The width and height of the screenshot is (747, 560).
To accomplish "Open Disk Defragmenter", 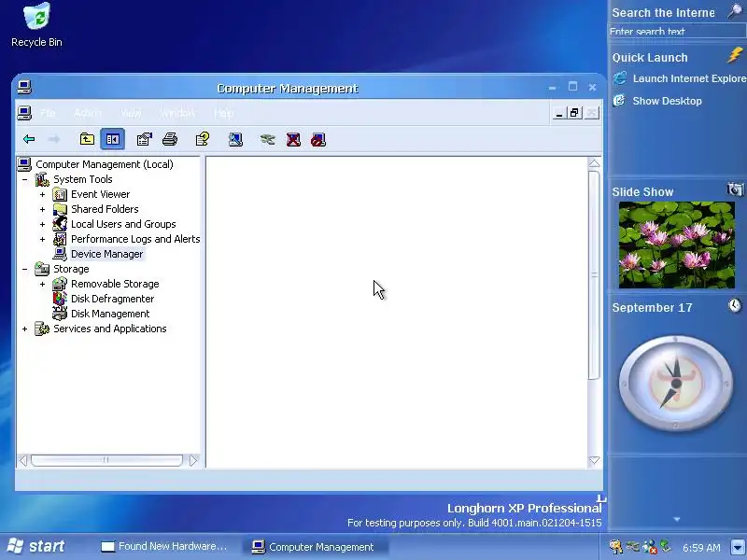I will coord(112,299).
